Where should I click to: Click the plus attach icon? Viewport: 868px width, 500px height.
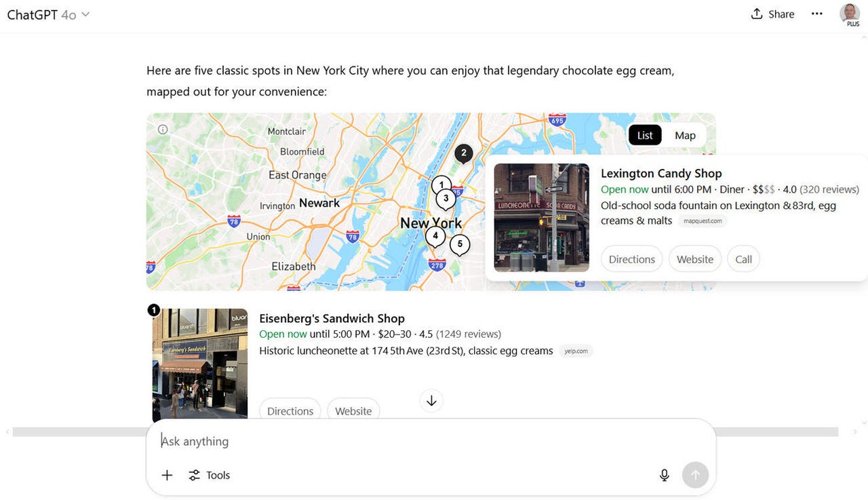click(x=167, y=475)
